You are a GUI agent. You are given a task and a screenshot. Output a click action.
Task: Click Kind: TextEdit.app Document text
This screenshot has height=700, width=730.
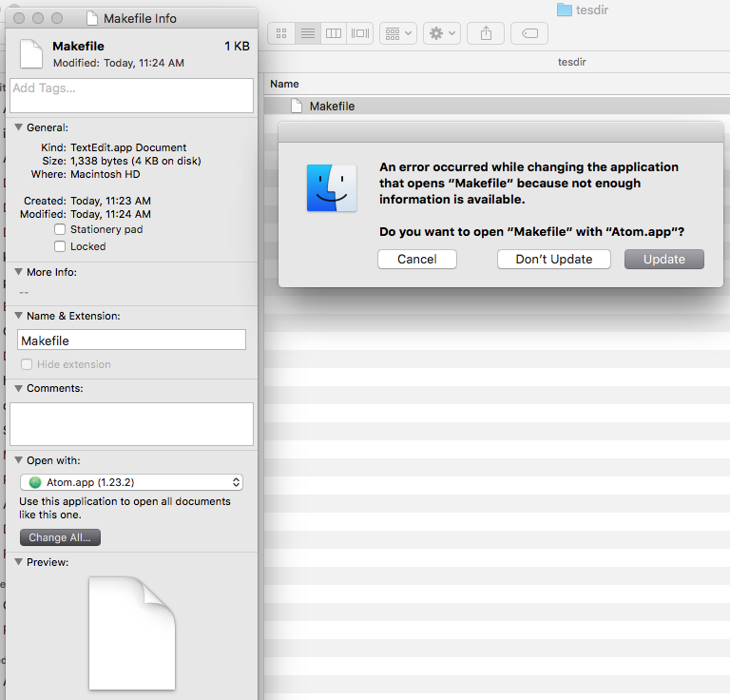(x=114, y=147)
